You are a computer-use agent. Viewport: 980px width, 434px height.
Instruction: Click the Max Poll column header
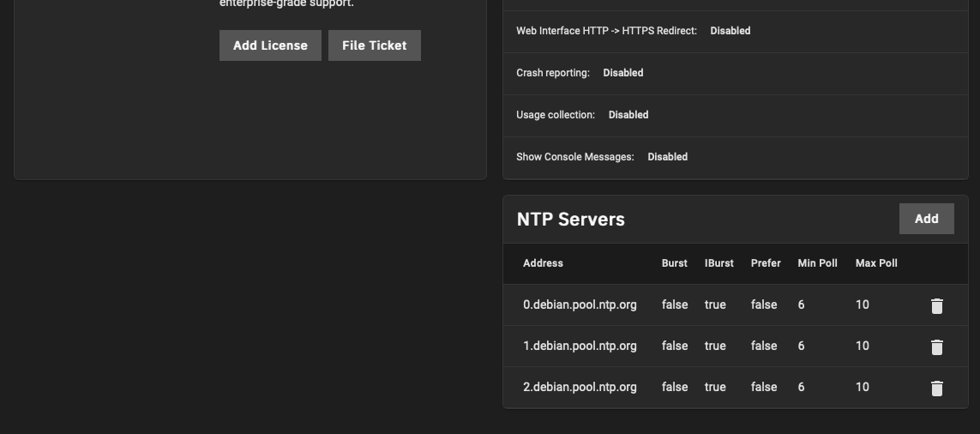(x=876, y=263)
